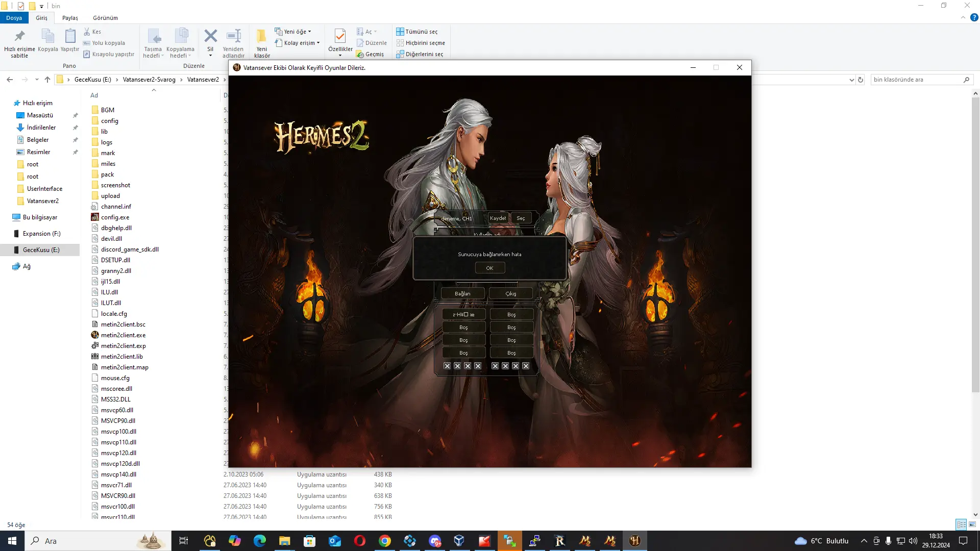The width and height of the screenshot is (980, 551).
Task: Open VirtualBox cube icon in taskbar
Action: pos(459,541)
